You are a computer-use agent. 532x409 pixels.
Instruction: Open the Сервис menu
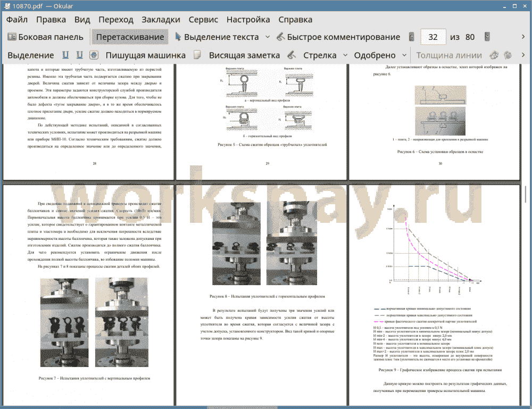coord(203,20)
